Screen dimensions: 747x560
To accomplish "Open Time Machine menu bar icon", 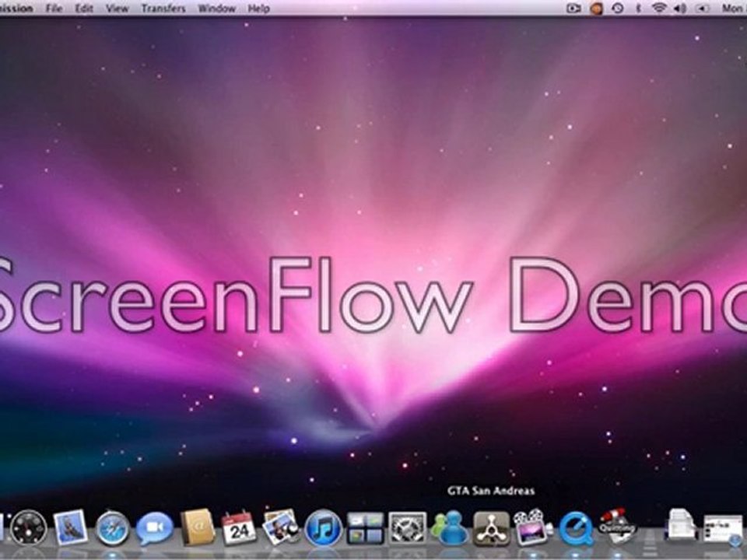I will [618, 8].
